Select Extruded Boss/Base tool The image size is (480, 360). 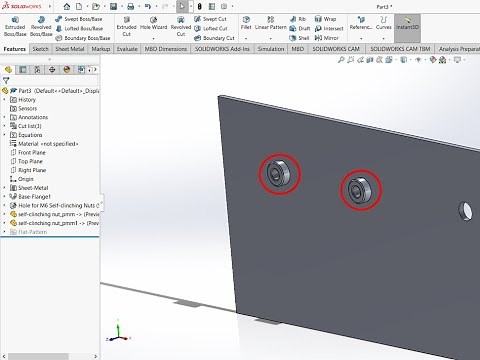click(x=15, y=27)
